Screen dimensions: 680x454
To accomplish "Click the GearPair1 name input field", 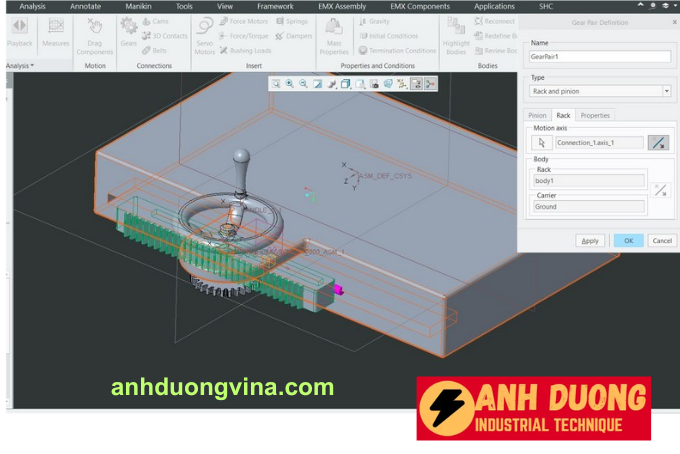I will 600,57.
